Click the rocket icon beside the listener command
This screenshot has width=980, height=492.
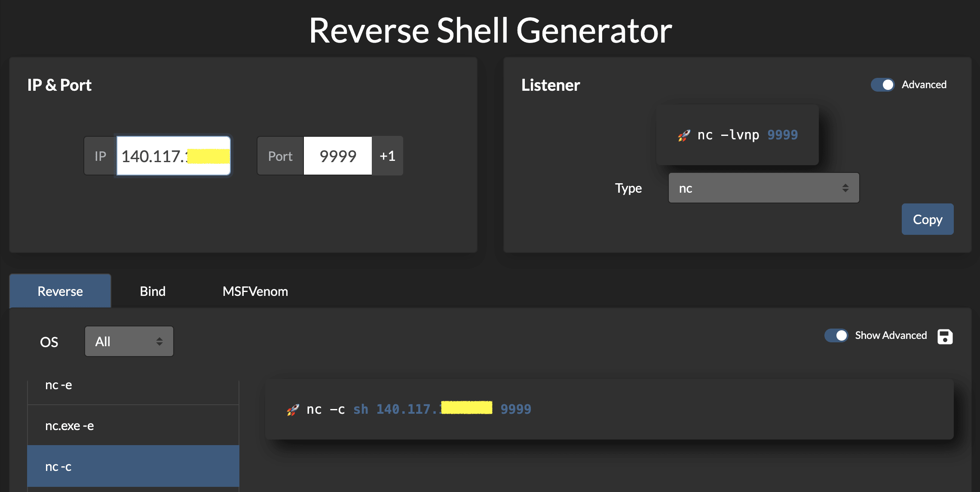click(684, 135)
